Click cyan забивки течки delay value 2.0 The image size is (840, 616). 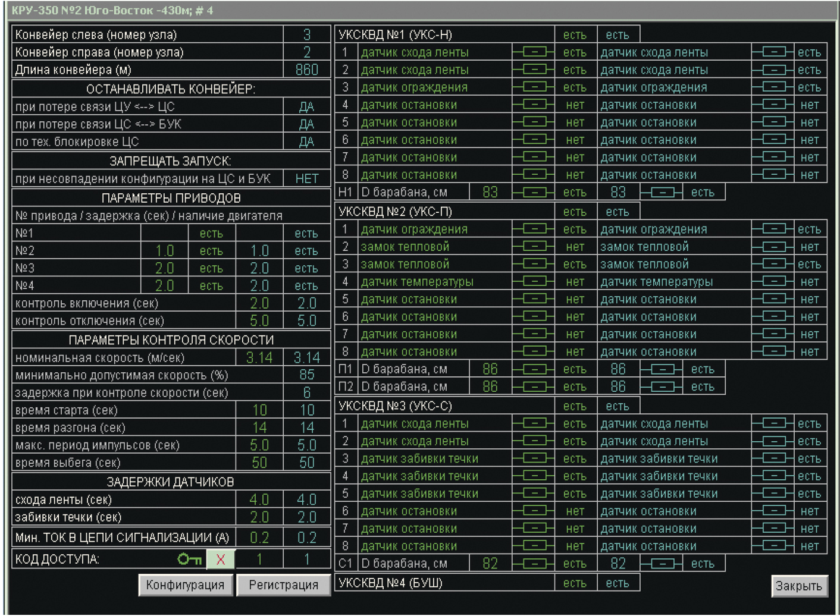pos(307,517)
